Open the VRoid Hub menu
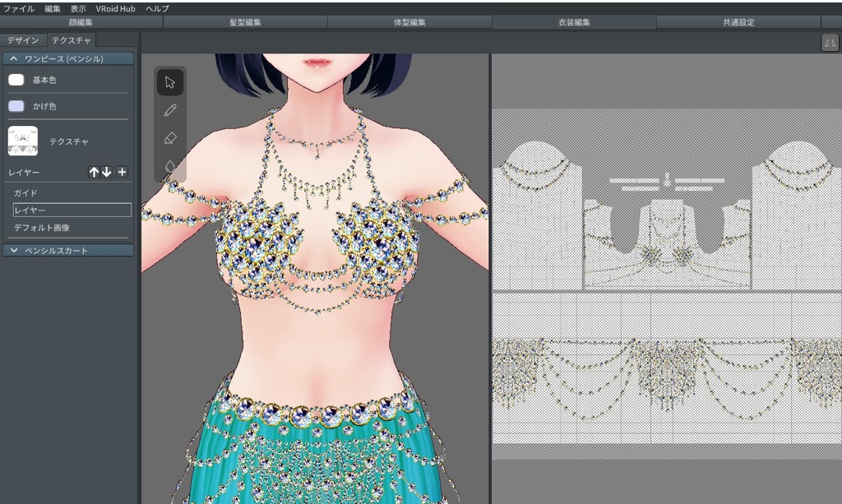842x504 pixels. [x=114, y=8]
